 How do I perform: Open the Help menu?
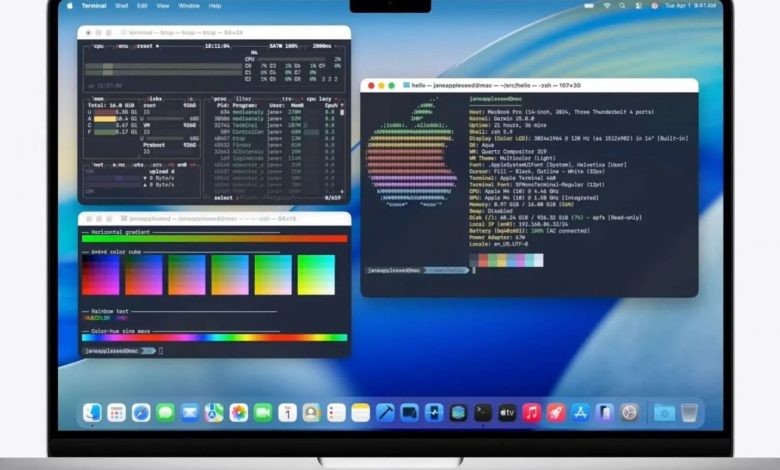(215, 5)
